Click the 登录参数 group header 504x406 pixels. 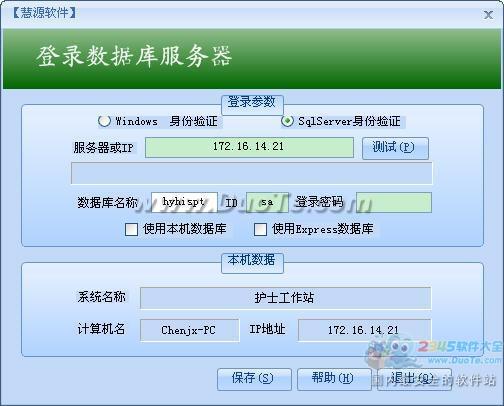[x=252, y=103]
